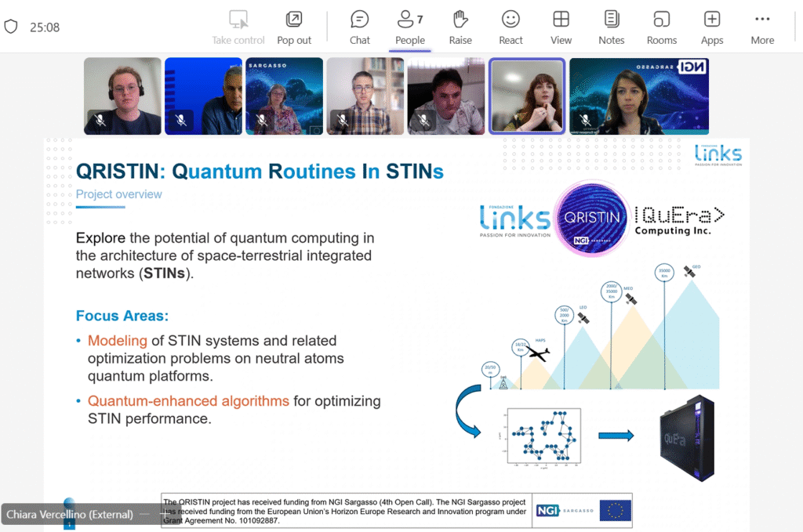Click the meeting timer showing 25:08

tap(45, 27)
